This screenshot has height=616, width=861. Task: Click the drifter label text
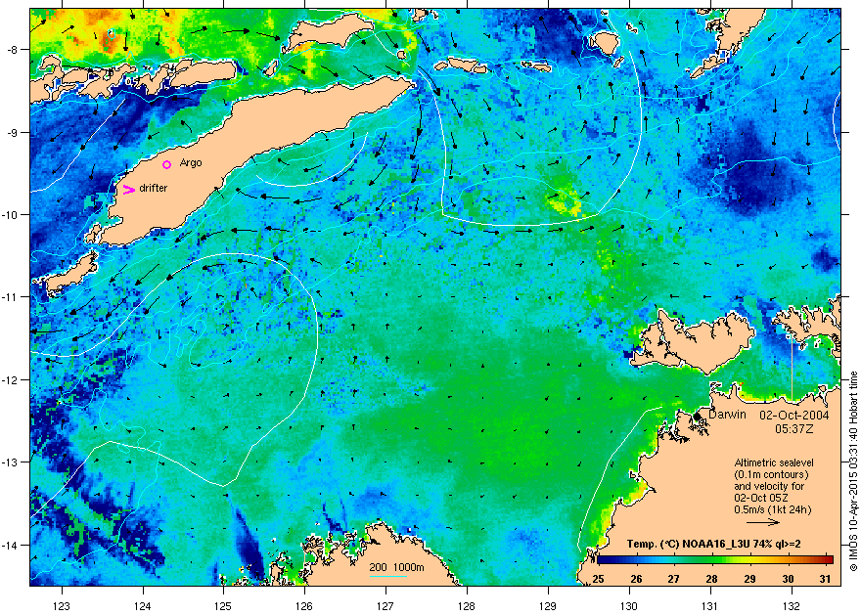click(154, 188)
